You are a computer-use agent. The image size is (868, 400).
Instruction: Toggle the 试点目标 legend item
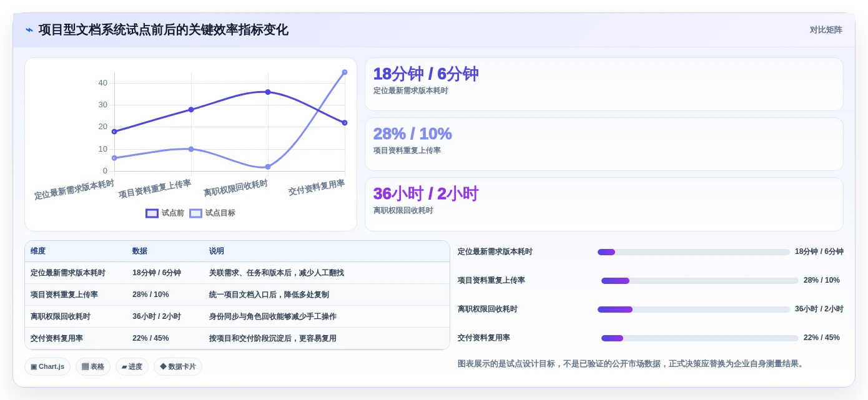(212, 213)
